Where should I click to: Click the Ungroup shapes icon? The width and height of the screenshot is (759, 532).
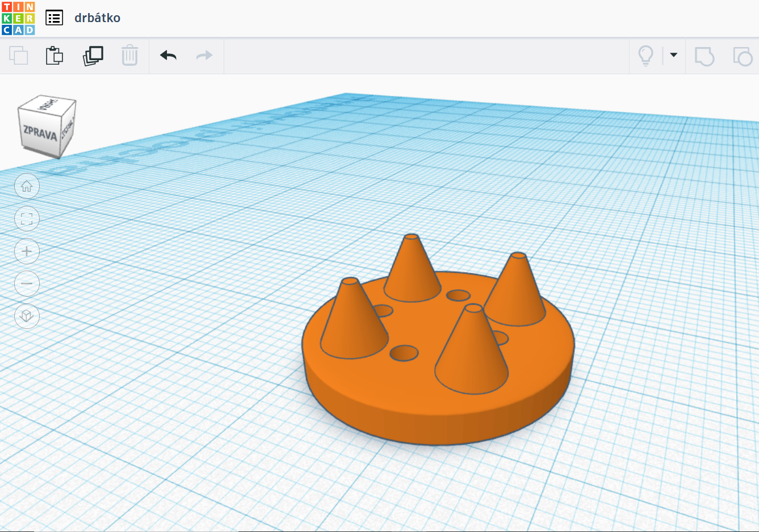pos(743,56)
